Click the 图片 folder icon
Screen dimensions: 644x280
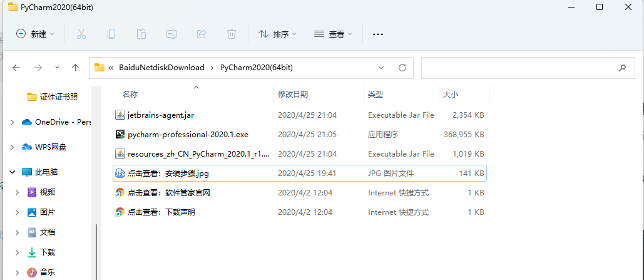point(32,212)
